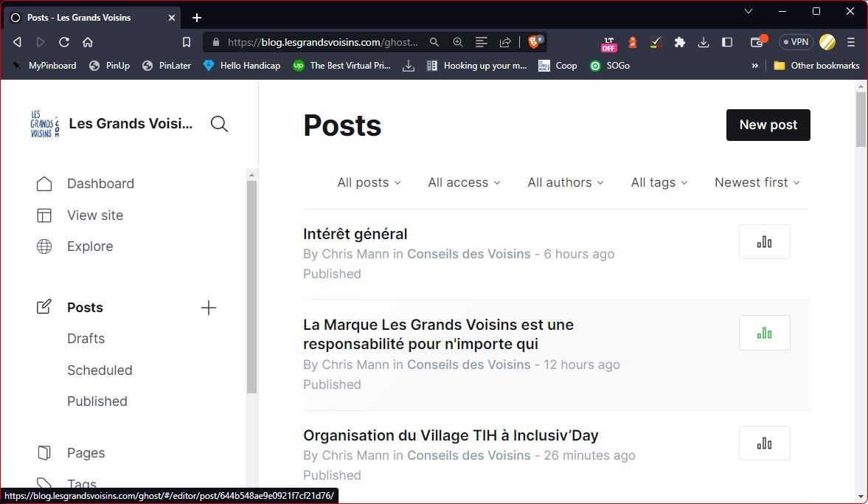Open the All posts filter dropdown
868x504 pixels.
pos(368,182)
